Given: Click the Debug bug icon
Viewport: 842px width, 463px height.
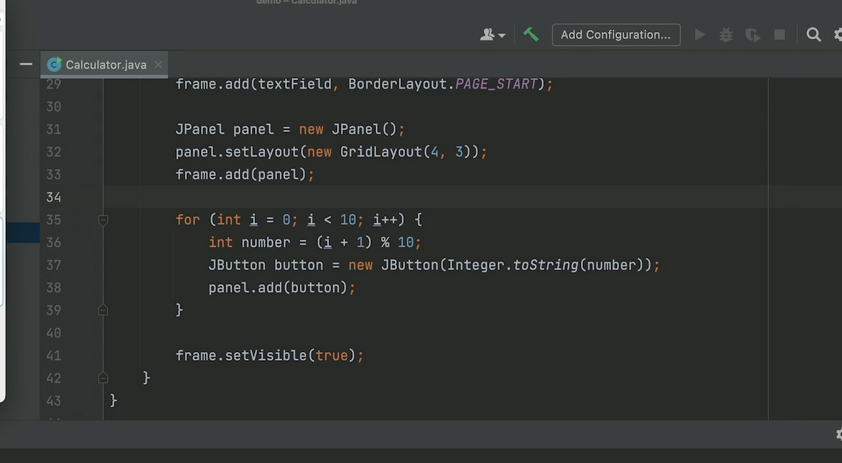Looking at the screenshot, I should (x=726, y=35).
